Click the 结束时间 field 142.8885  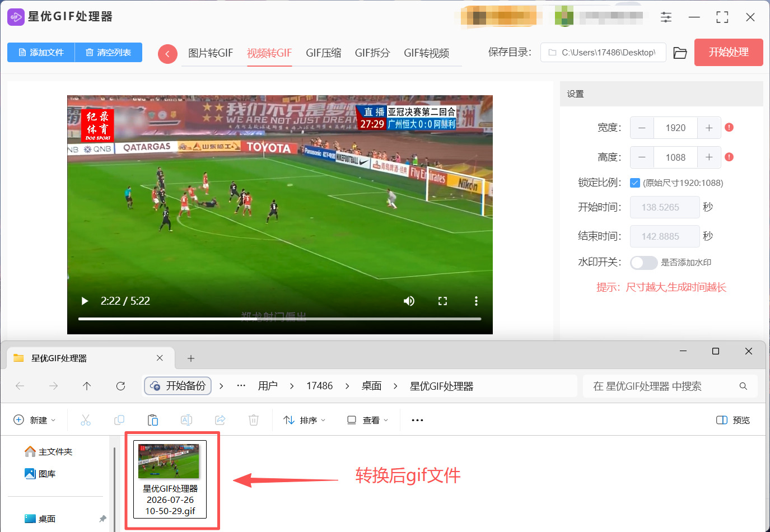(665, 236)
